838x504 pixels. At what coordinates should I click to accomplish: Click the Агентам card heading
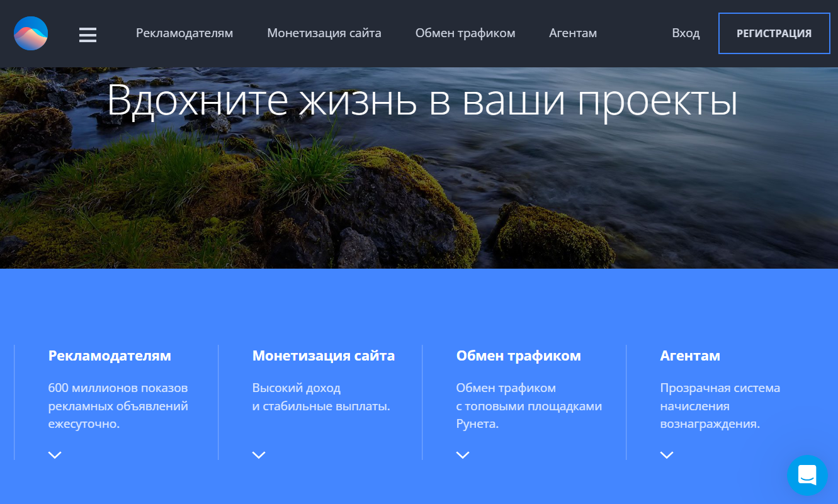[x=690, y=356]
